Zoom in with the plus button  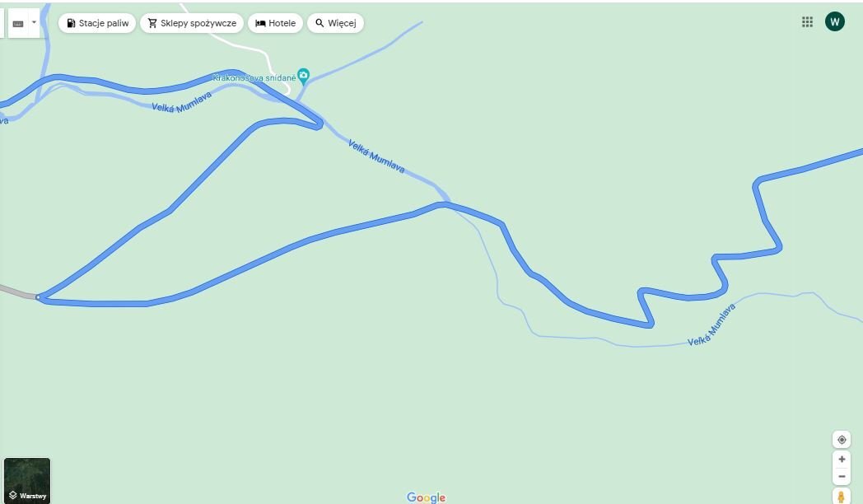point(842,460)
